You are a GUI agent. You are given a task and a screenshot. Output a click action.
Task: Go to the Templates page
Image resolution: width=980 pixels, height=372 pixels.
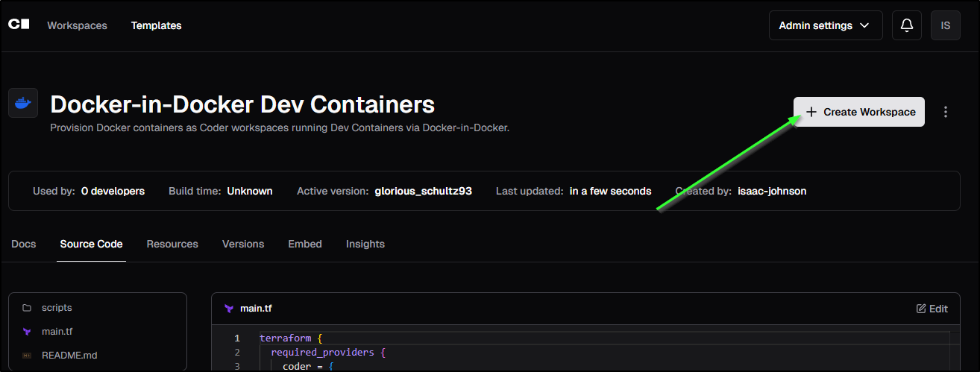156,25
